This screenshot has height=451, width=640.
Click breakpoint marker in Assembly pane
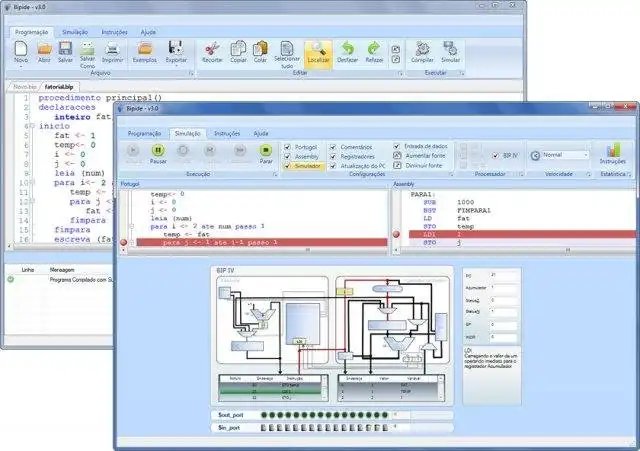[396, 234]
